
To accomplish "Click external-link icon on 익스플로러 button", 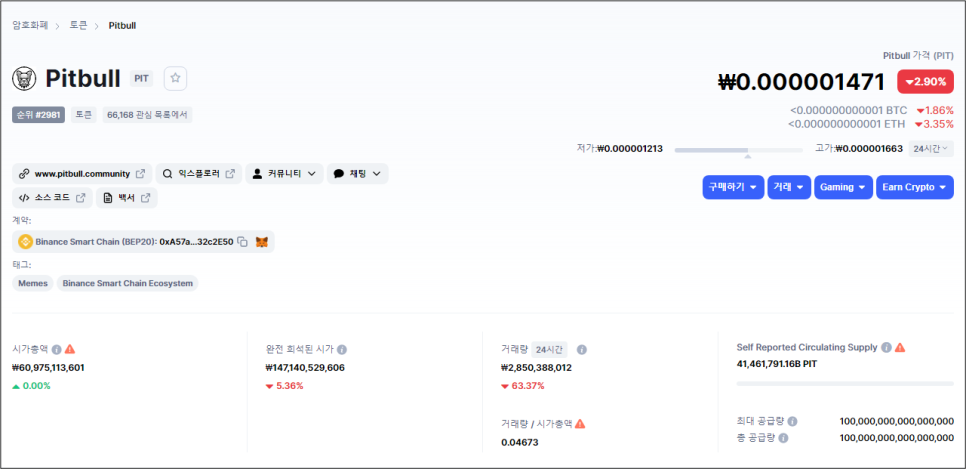I will pos(230,174).
